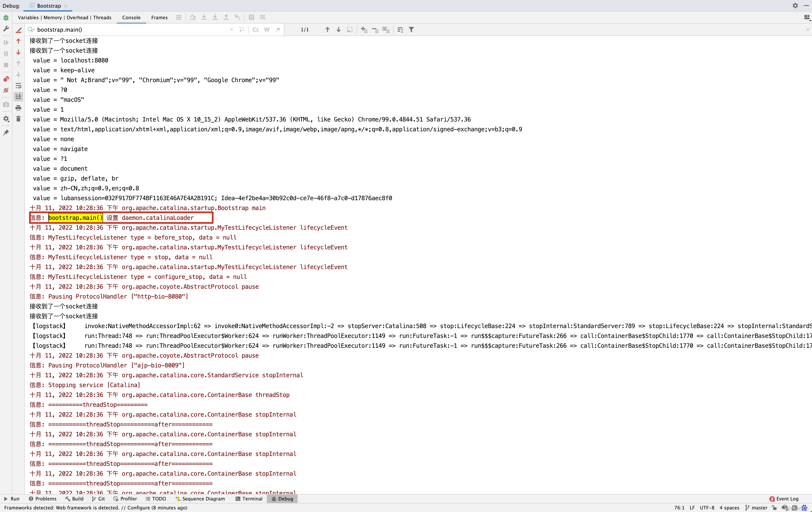Click the red up arrow in console gutter

[19, 41]
